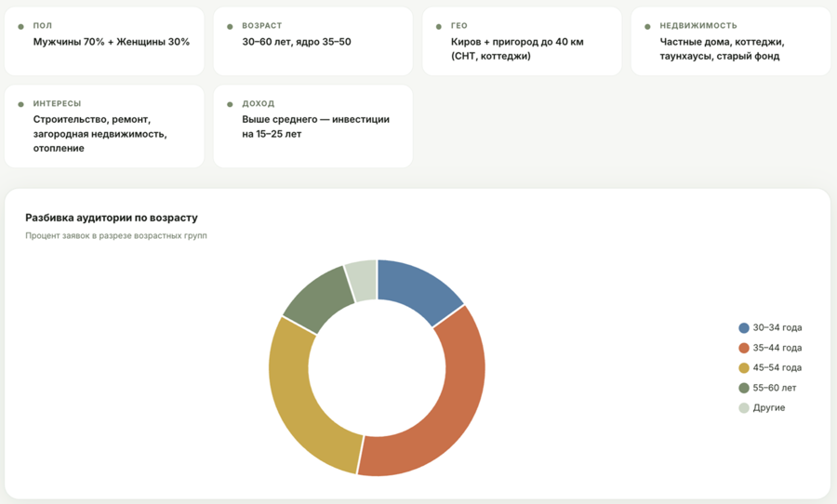This screenshot has width=837, height=504.
Task: Click the orange 35–44 года legend dot
Action: click(x=744, y=348)
